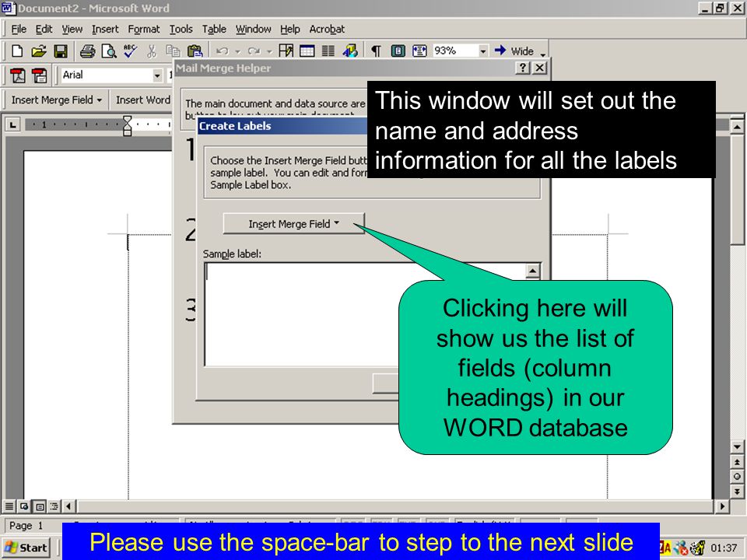Toggle Show/Hide paragraph marks
Viewport: 747px width, 560px height.
(376, 51)
